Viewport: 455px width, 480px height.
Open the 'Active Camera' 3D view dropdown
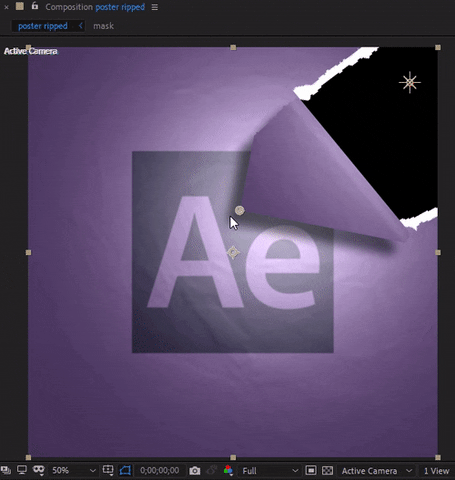pos(376,471)
